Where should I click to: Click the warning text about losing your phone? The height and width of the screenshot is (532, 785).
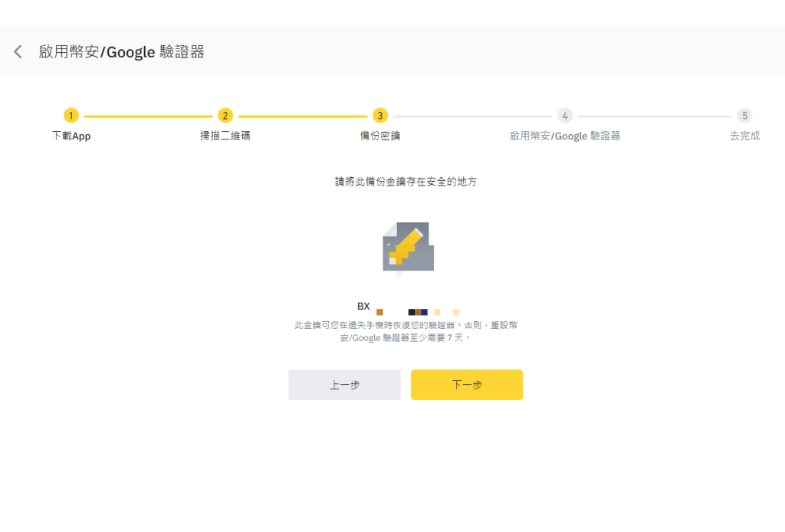click(406, 330)
